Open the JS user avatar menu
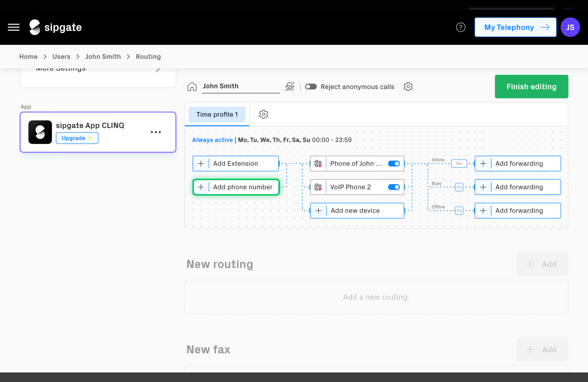The width and height of the screenshot is (588, 382). coord(570,27)
